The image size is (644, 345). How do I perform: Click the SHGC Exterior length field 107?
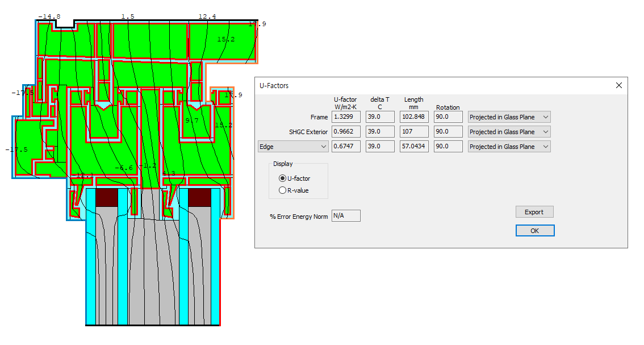(414, 132)
